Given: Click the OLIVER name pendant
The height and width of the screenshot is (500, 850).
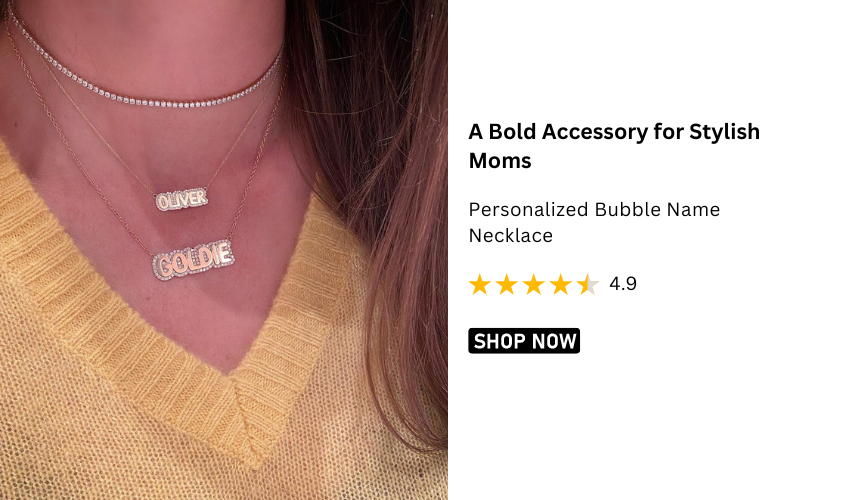Looking at the screenshot, I should [182, 199].
